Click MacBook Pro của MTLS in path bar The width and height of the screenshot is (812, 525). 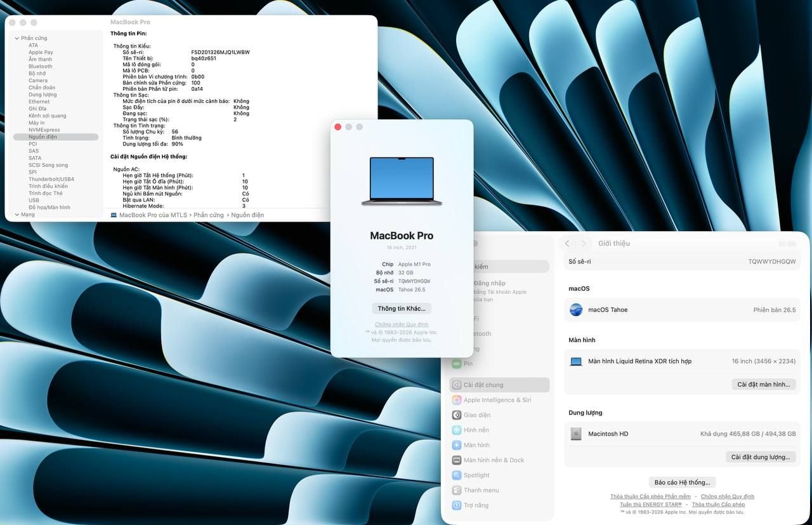[x=153, y=215]
